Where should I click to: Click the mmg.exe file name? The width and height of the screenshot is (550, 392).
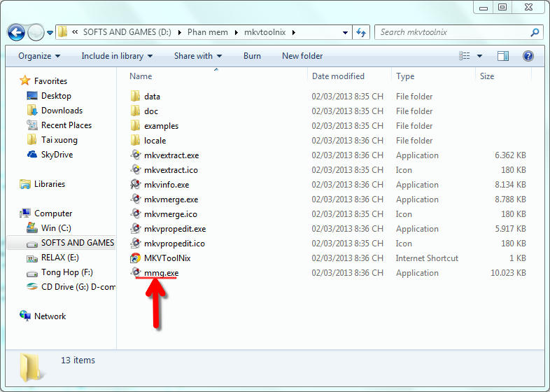coord(162,273)
